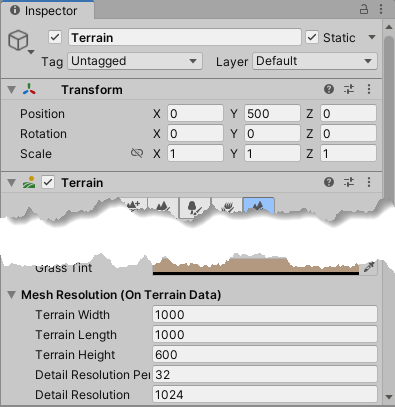This screenshot has width=395, height=407.
Task: Click the Inspector scrollbar down arrow
Action: pyautogui.click(x=389, y=397)
